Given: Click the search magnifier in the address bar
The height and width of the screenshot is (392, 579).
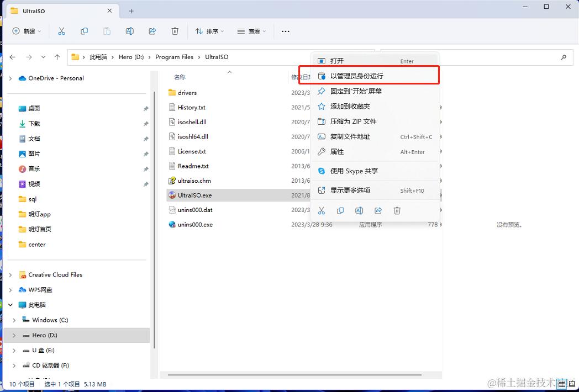Looking at the screenshot, I should [564, 57].
